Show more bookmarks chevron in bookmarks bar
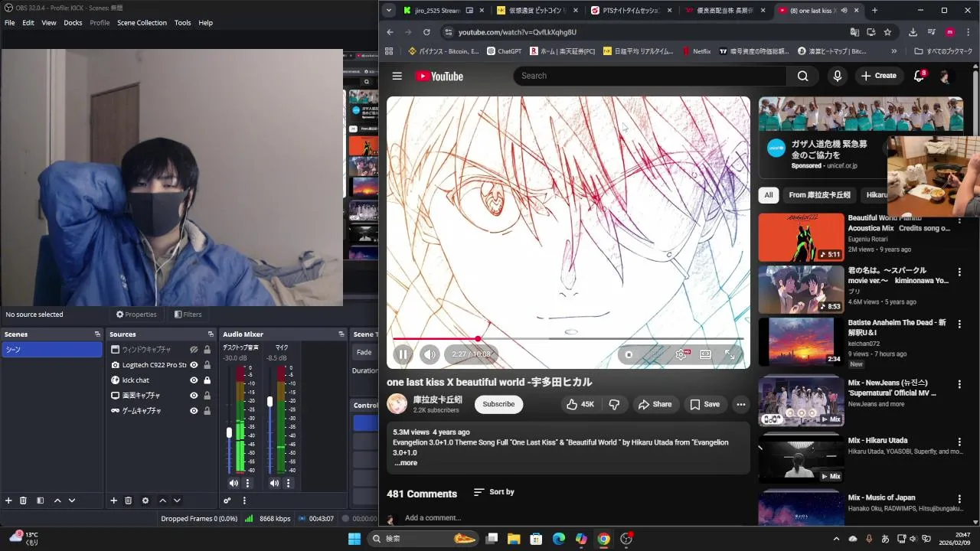 click(893, 51)
